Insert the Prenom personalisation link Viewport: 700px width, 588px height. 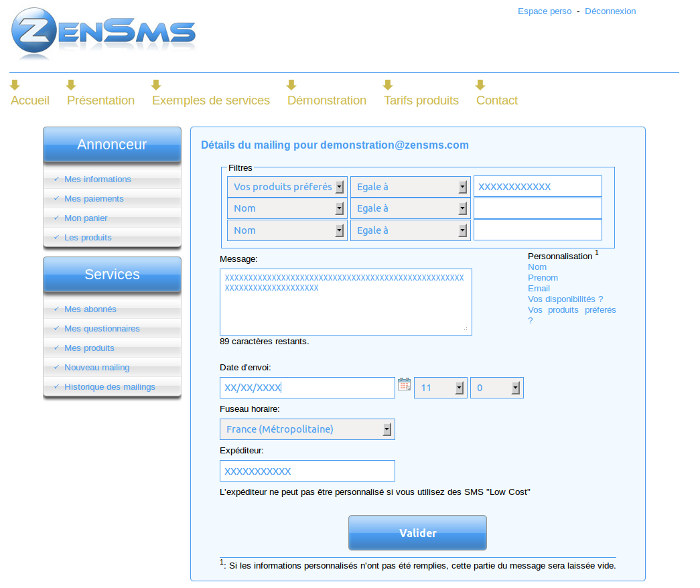coord(543,278)
